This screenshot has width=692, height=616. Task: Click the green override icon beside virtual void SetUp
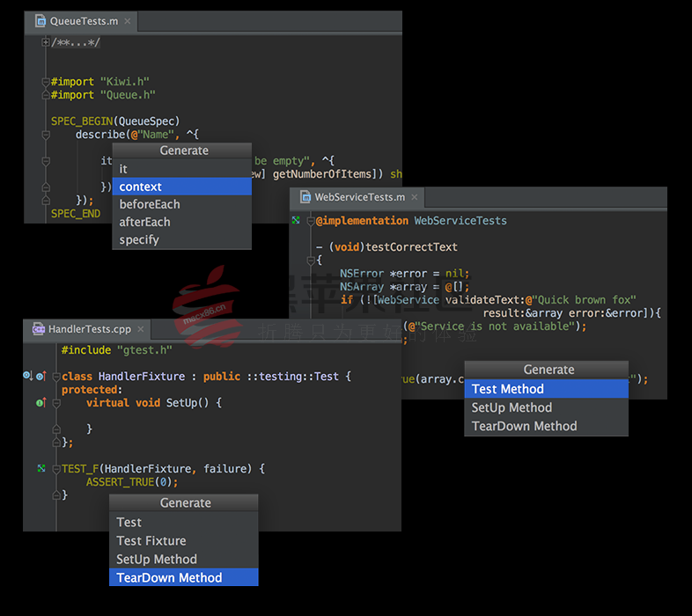[40, 402]
